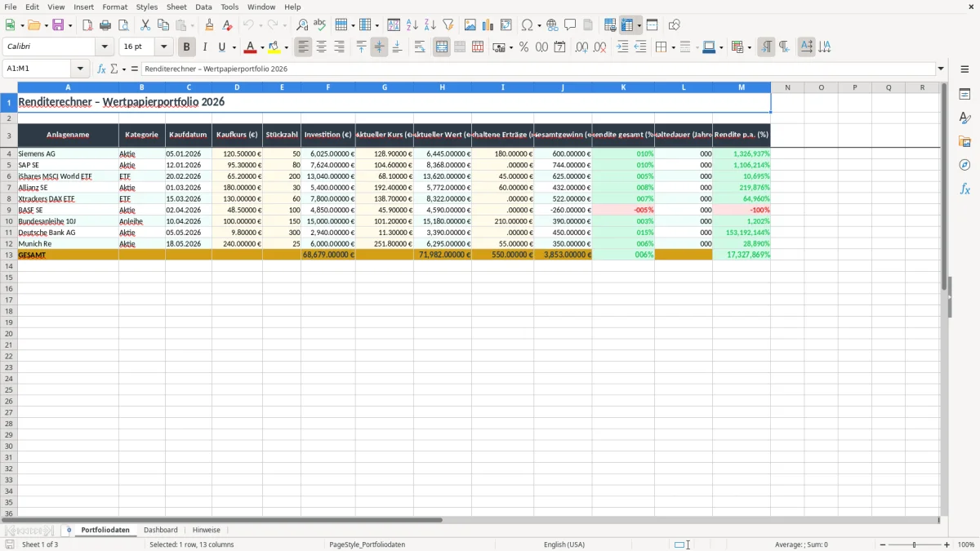980x551 pixels.
Task: Define print area icon
Action: click(x=610, y=25)
